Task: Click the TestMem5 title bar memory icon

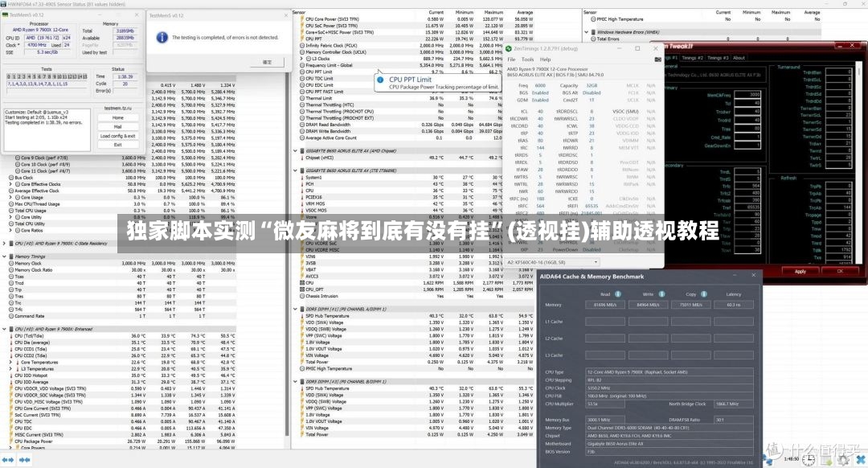Action: click(x=5, y=15)
